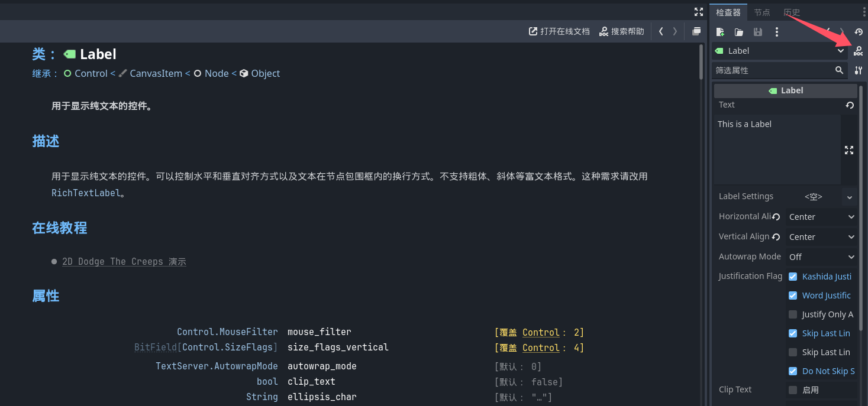Click the String type of ellipsis_char
The image size is (868, 406).
pos(262,397)
